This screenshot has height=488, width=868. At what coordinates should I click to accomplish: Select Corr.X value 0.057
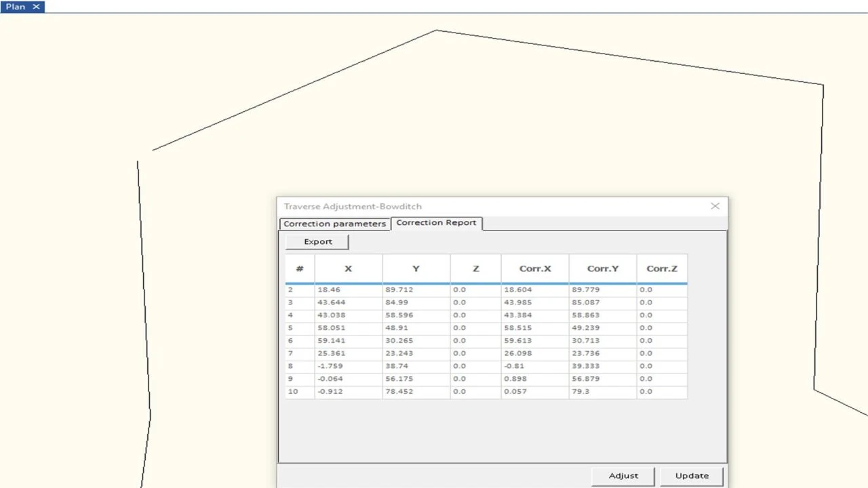pyautogui.click(x=535, y=392)
